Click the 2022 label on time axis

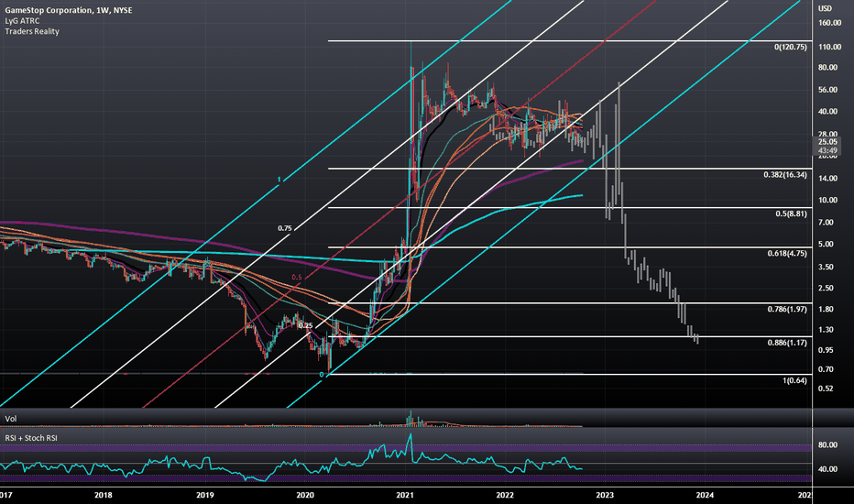(505, 495)
